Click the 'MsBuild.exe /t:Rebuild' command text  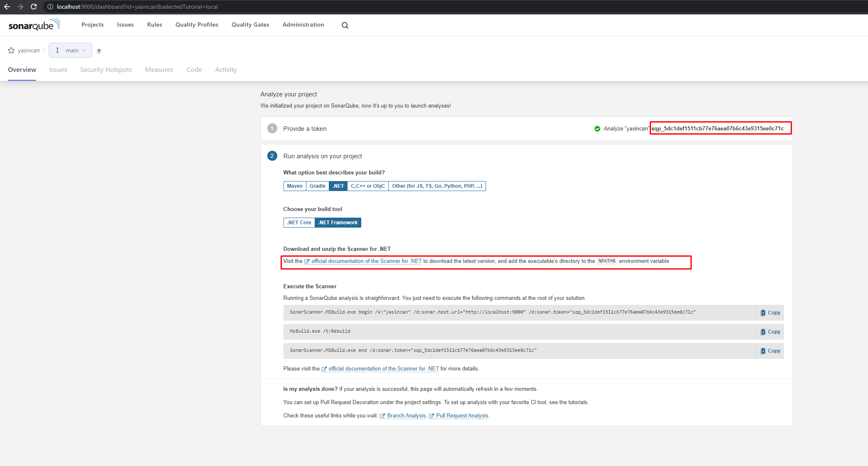(320, 331)
